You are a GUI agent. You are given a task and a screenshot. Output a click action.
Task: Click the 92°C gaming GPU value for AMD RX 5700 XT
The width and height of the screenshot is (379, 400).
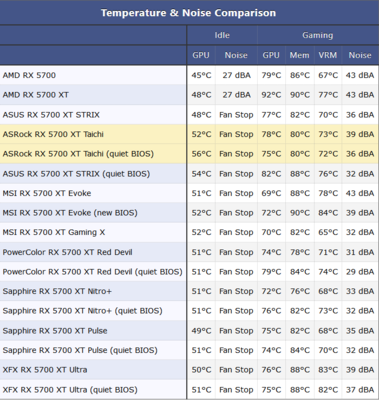pyautogui.click(x=271, y=95)
